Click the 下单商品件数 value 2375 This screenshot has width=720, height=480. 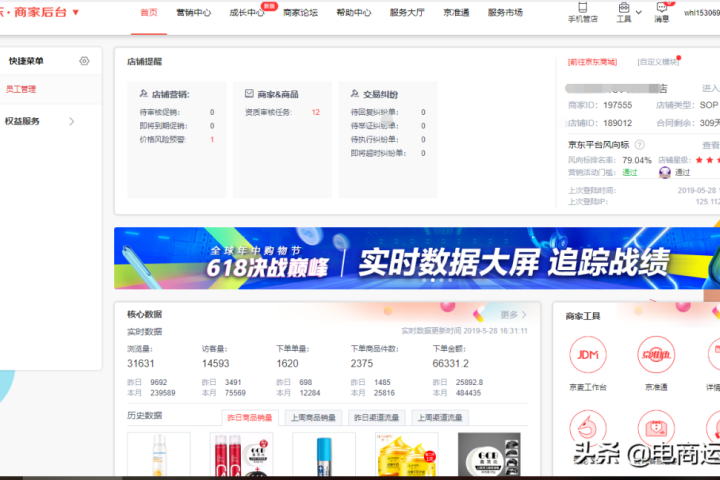click(362, 363)
